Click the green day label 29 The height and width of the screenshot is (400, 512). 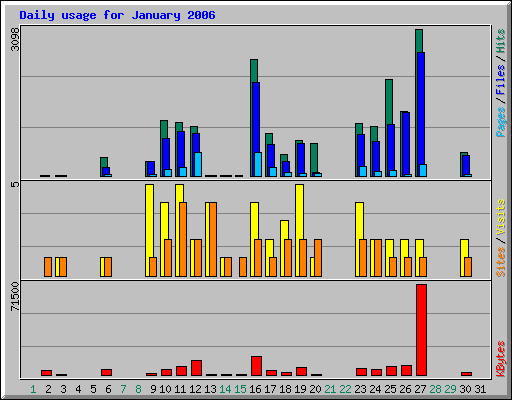pyautogui.click(x=450, y=389)
